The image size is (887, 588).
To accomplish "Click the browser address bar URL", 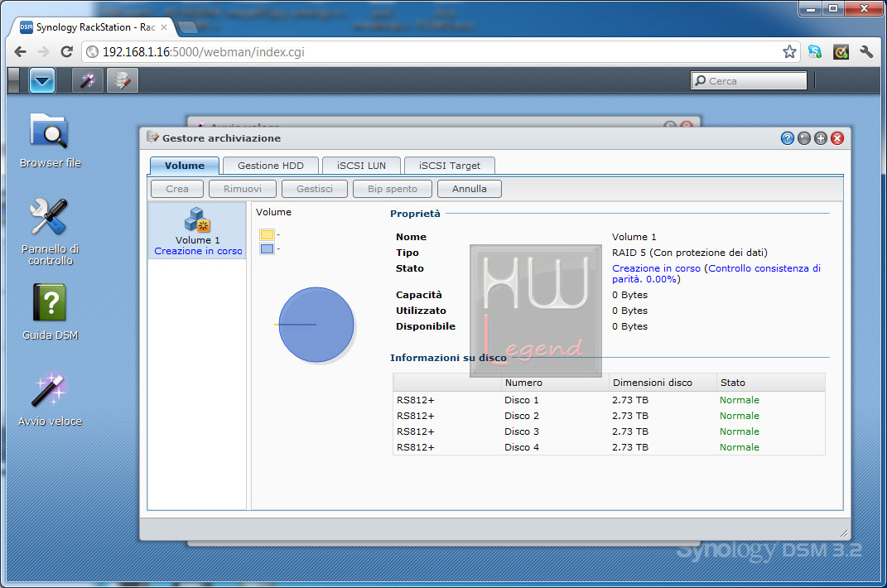I will (x=204, y=52).
